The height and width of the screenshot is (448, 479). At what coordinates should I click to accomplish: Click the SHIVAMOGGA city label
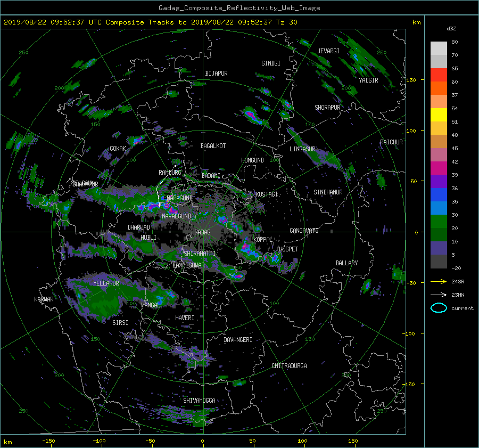tap(199, 401)
